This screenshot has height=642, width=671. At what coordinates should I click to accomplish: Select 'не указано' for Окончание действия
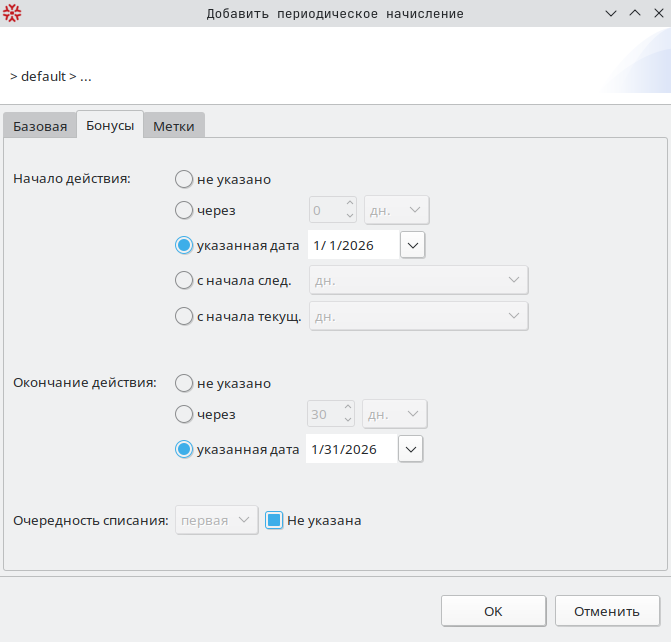(x=184, y=383)
